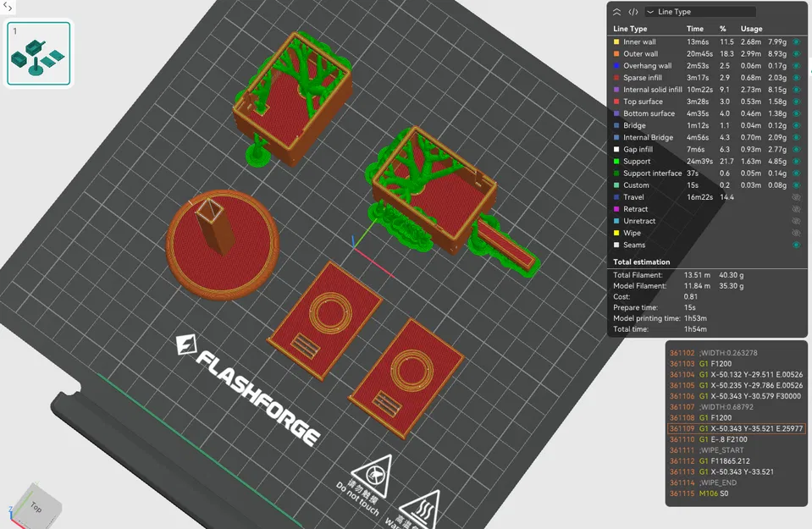This screenshot has height=529, width=812.
Task: Toggle Custom line visibility eye
Action: [x=797, y=185]
